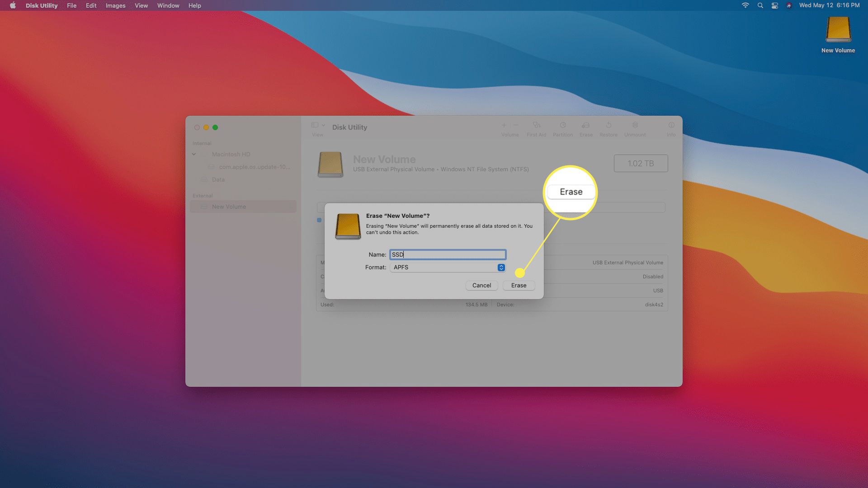
Task: Click the Unmount toolbar icon
Action: [635, 125]
